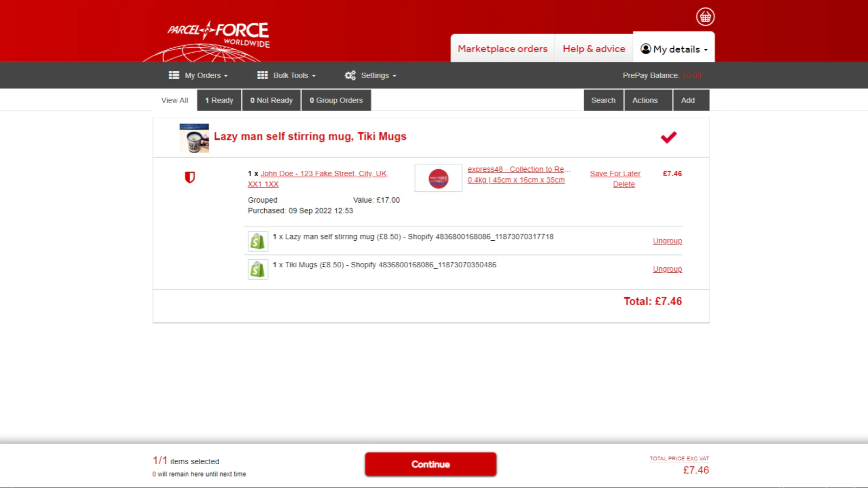Image resolution: width=868 pixels, height=488 pixels.
Task: Click the Total: £7.46 text
Action: coord(653,301)
